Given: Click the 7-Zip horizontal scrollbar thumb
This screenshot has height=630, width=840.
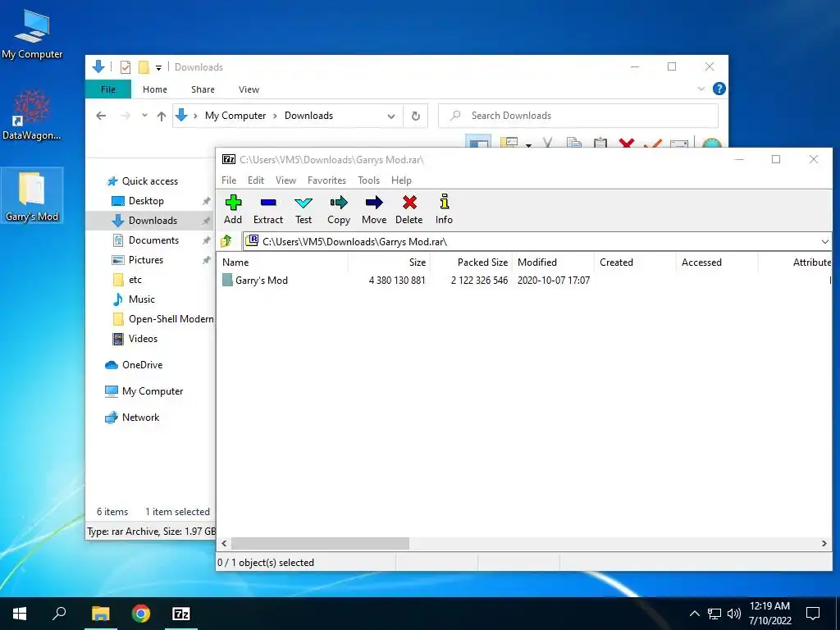Looking at the screenshot, I should (320, 543).
